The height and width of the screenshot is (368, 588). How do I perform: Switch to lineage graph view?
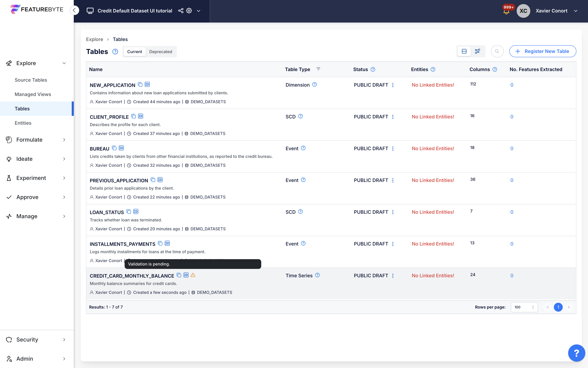click(477, 51)
